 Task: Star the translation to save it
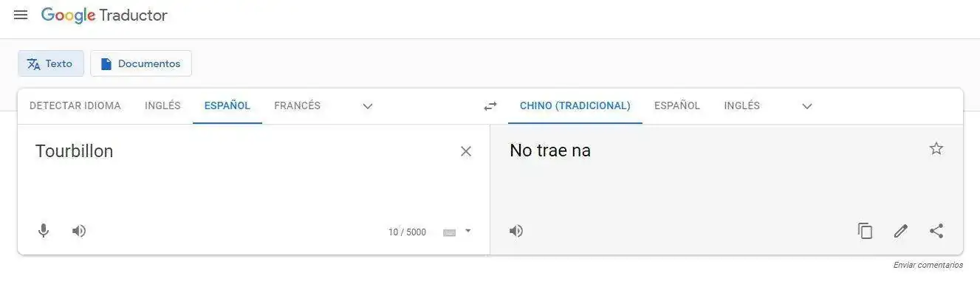click(x=936, y=149)
